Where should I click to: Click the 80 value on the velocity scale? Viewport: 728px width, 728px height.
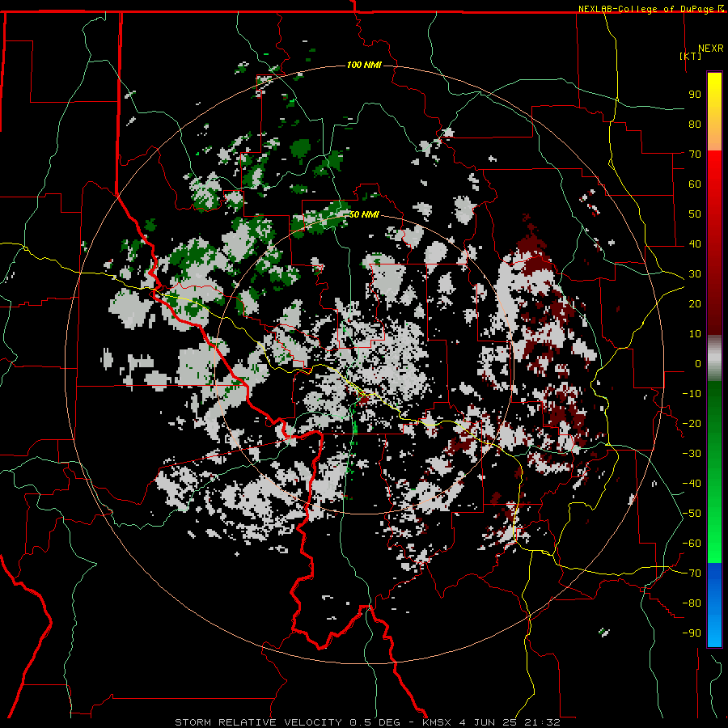[695, 125]
